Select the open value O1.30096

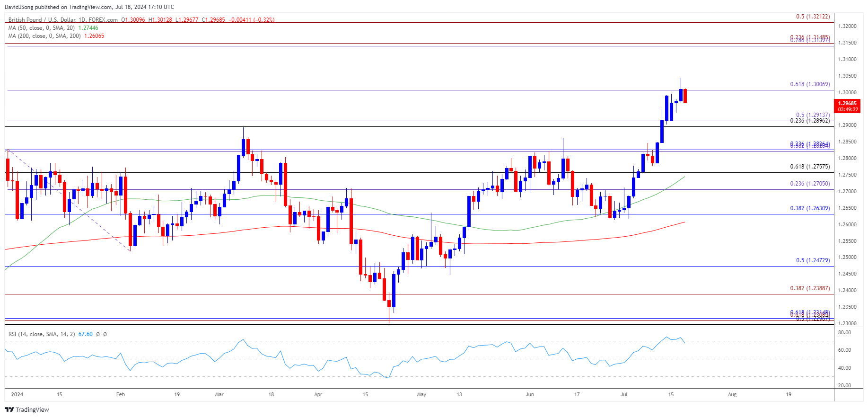coord(133,20)
